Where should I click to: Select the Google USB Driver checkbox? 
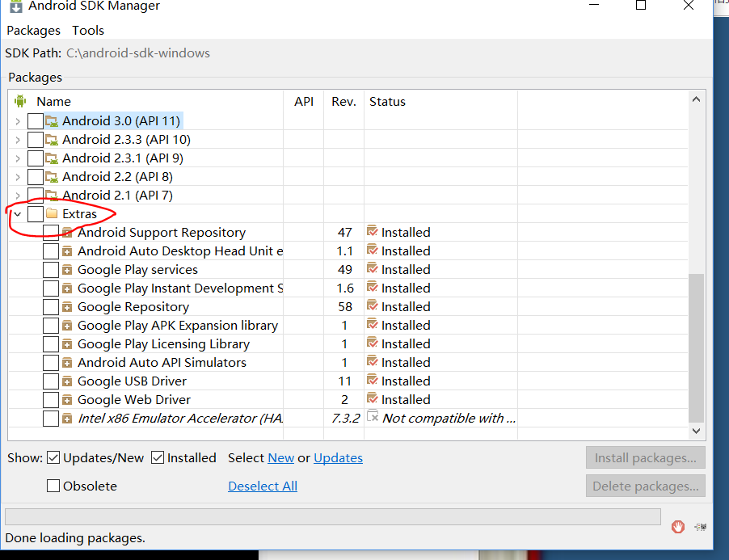tap(51, 381)
